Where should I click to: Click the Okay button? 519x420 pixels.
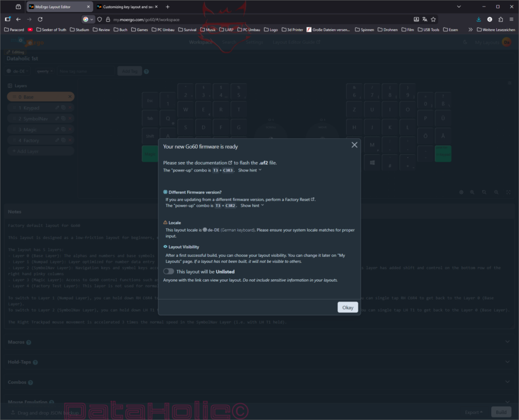[x=348, y=307]
